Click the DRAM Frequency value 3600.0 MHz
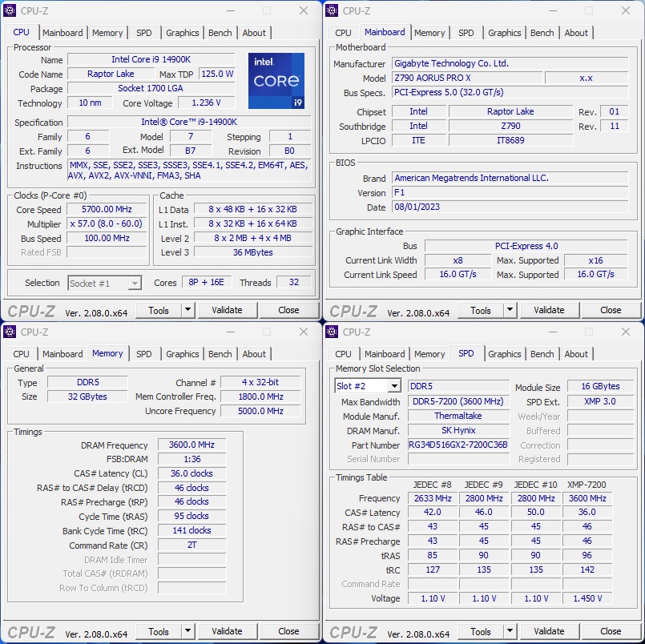The image size is (645, 644). pyautogui.click(x=191, y=445)
